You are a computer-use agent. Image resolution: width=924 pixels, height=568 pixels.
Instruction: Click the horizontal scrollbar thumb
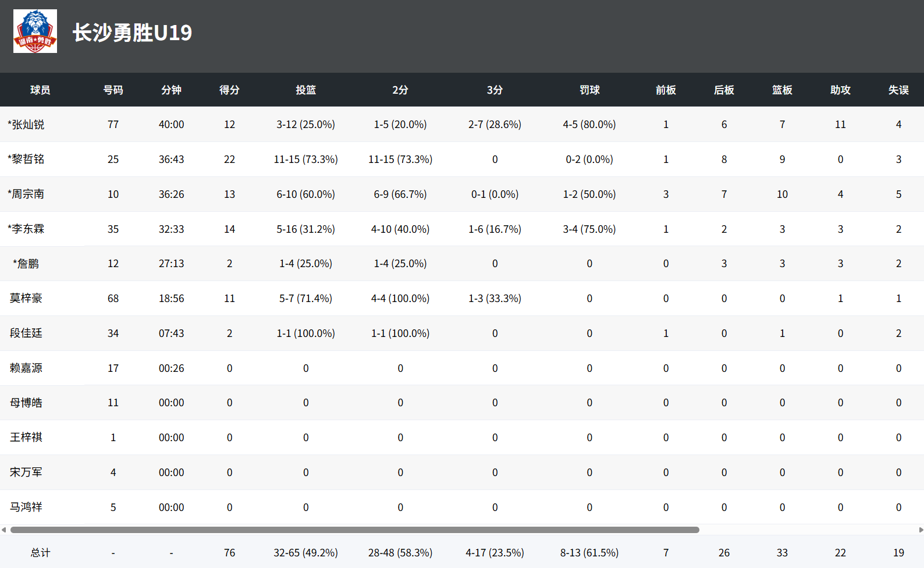[355, 530]
